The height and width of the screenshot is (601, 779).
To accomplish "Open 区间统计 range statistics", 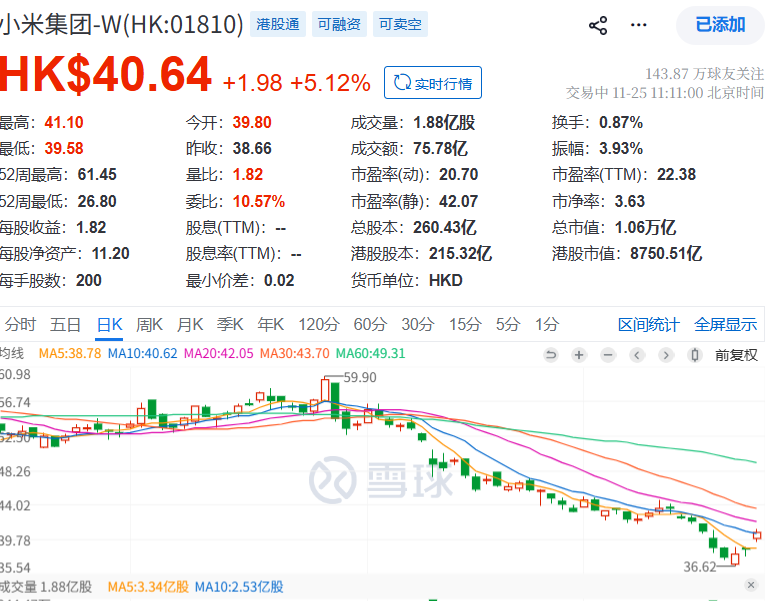I will (x=648, y=324).
